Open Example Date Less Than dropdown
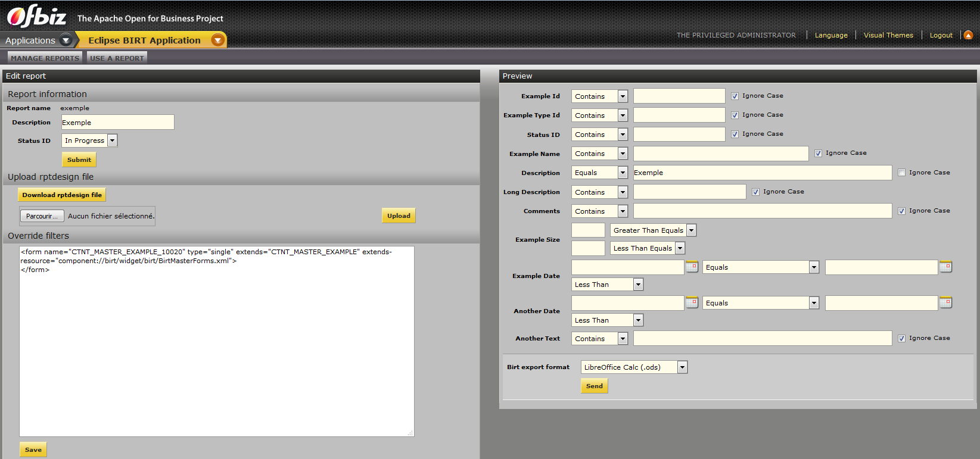Viewport: 980px width, 459px height. coord(607,285)
